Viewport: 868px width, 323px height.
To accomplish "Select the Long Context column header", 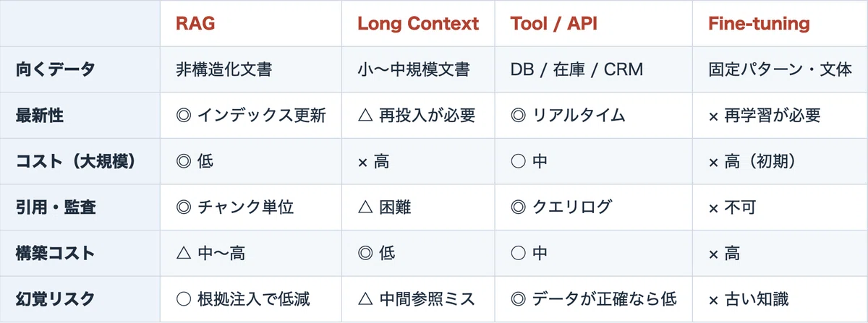I will [418, 24].
